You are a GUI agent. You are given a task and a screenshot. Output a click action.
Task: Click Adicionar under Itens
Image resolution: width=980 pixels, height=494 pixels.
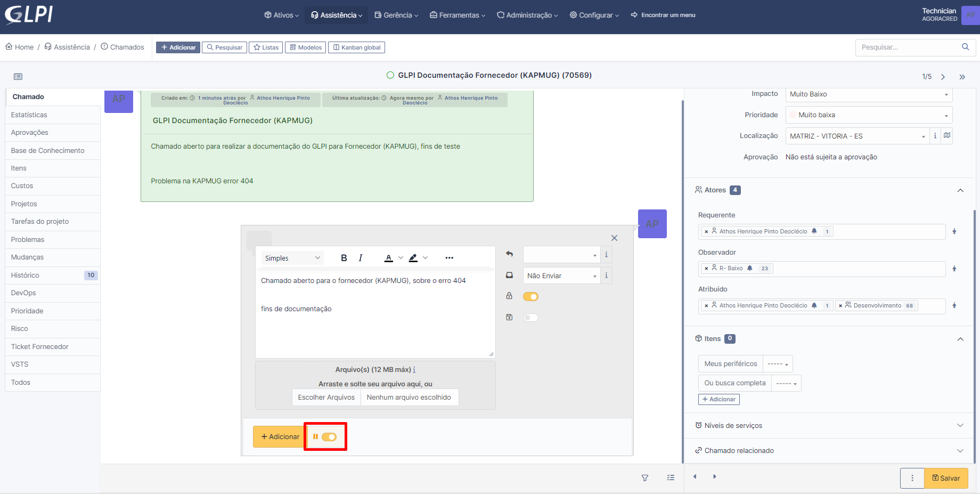pyautogui.click(x=718, y=399)
